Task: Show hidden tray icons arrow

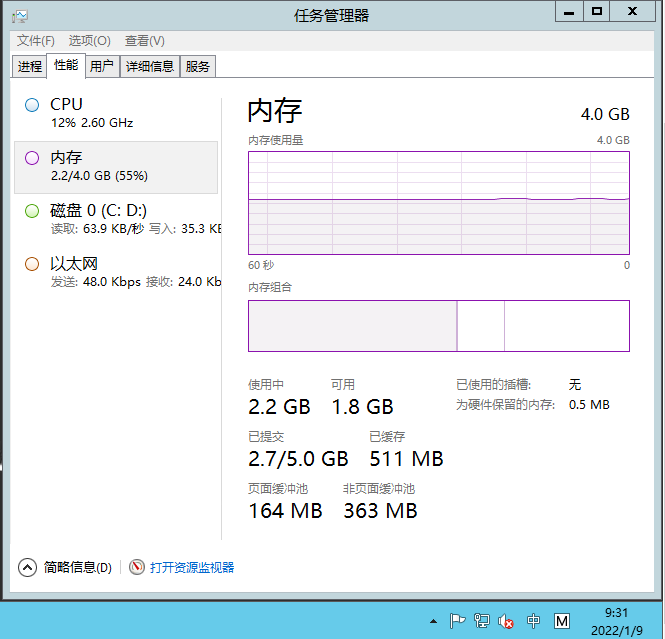Action: 434,621
